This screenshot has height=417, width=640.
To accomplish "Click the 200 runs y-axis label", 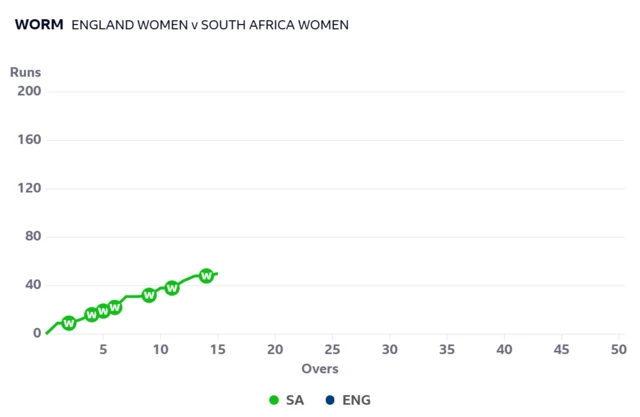I will pos(29,92).
